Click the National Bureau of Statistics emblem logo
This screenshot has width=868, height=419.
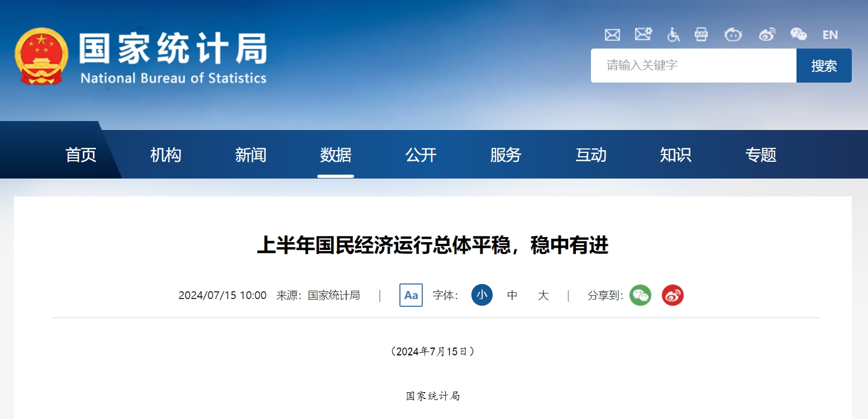tap(41, 56)
